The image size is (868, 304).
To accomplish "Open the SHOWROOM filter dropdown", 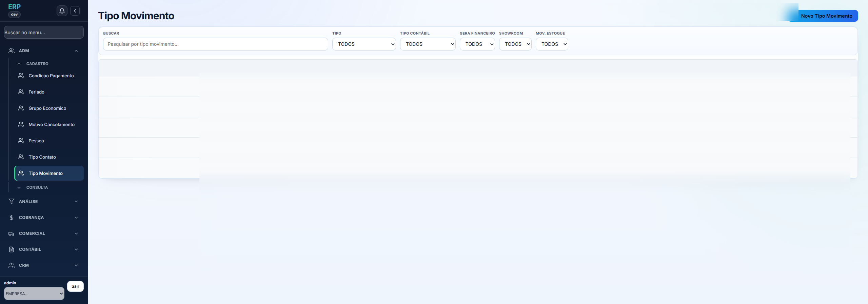I will (x=515, y=44).
